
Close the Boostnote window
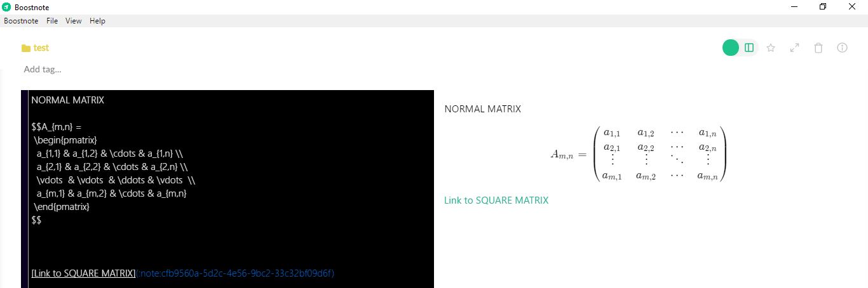pos(852,7)
